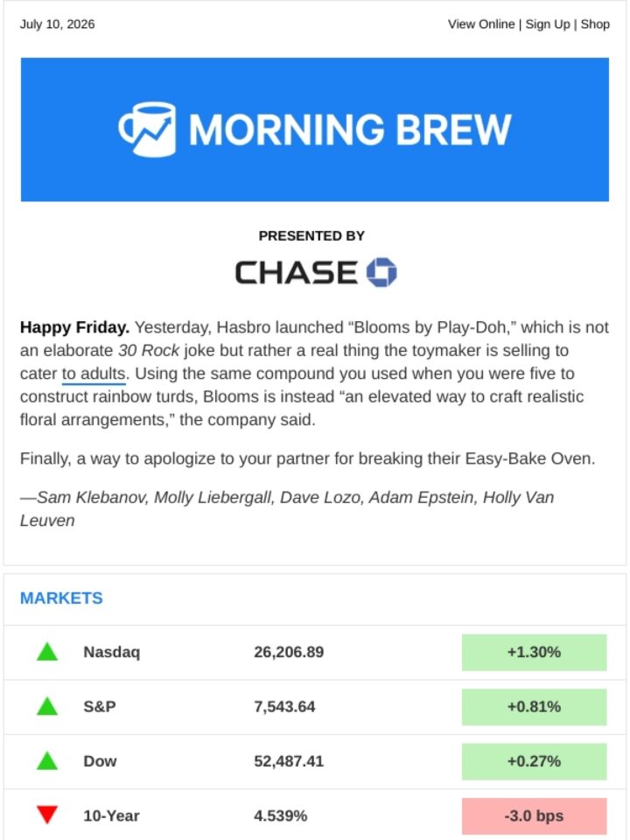Viewport: 630px width, 840px height.
Task: Open the View Online link
Action: (481, 24)
